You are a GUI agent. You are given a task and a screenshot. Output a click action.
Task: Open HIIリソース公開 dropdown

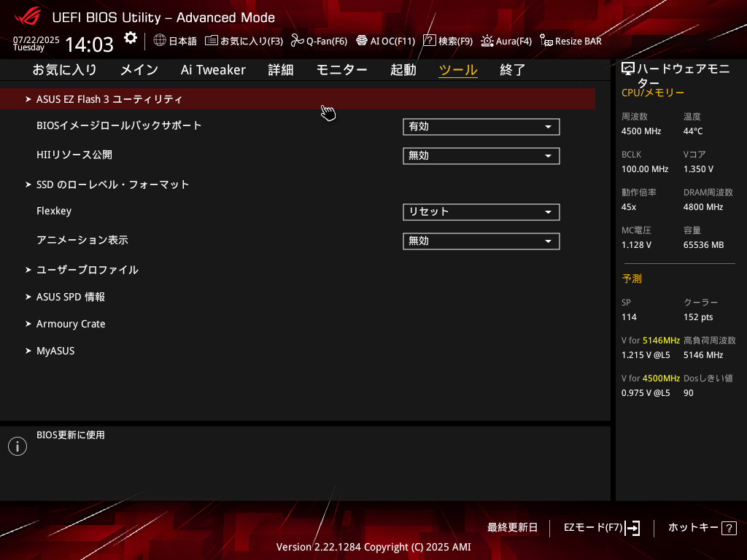[x=481, y=156]
